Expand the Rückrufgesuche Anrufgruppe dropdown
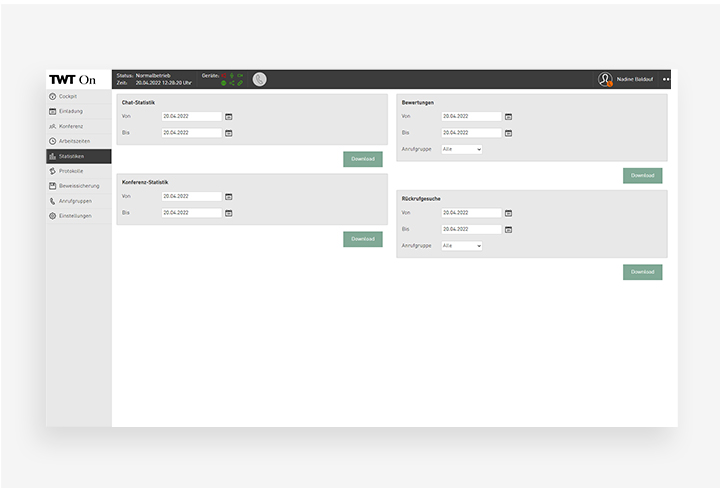This screenshot has height=488, width=720. 462,246
